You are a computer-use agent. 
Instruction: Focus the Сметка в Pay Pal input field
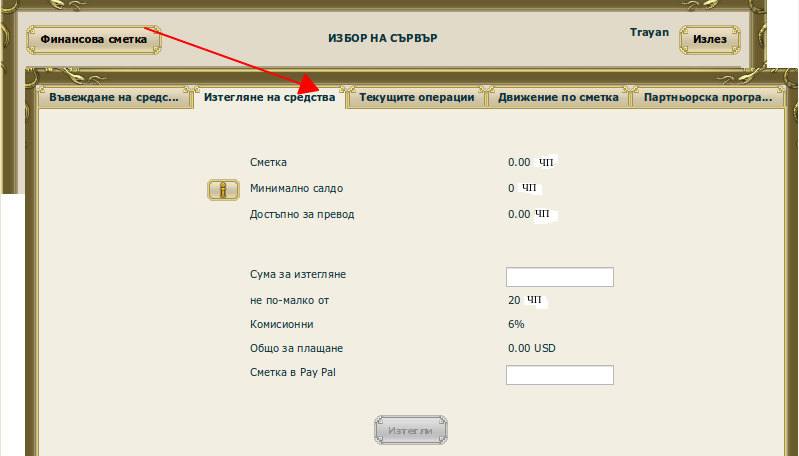(x=560, y=374)
